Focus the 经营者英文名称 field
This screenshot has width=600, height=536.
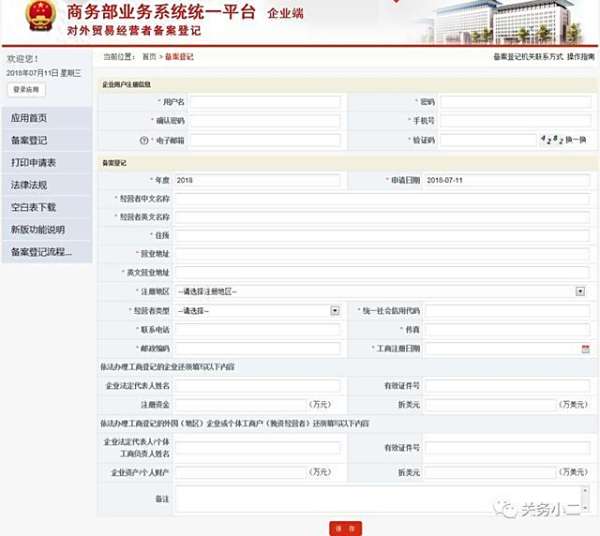[x=382, y=217]
